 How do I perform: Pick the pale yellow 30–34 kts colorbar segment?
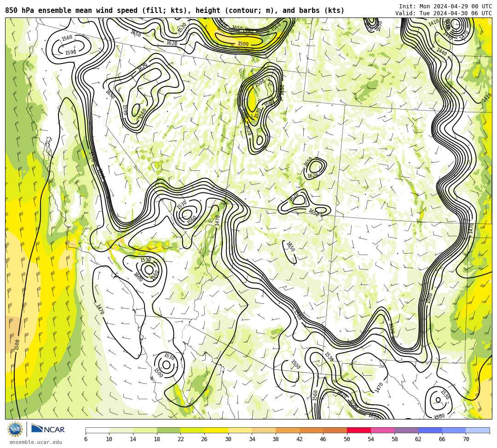click(240, 430)
